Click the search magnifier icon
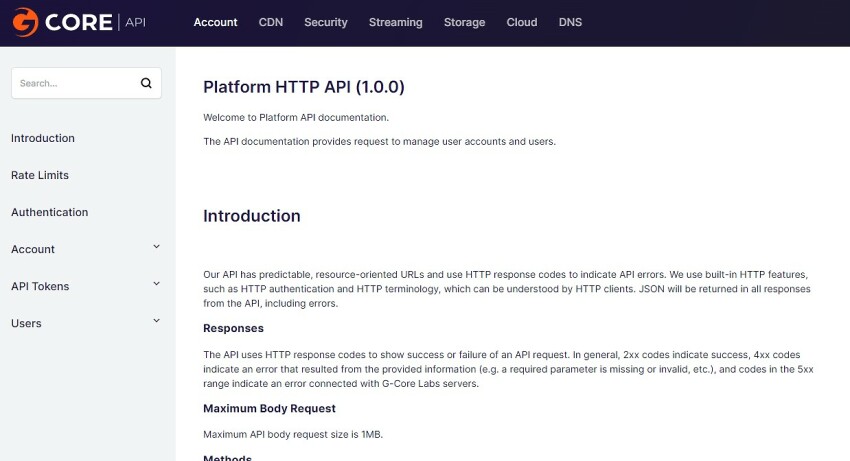Viewport: 850px width, 461px height. click(x=146, y=83)
